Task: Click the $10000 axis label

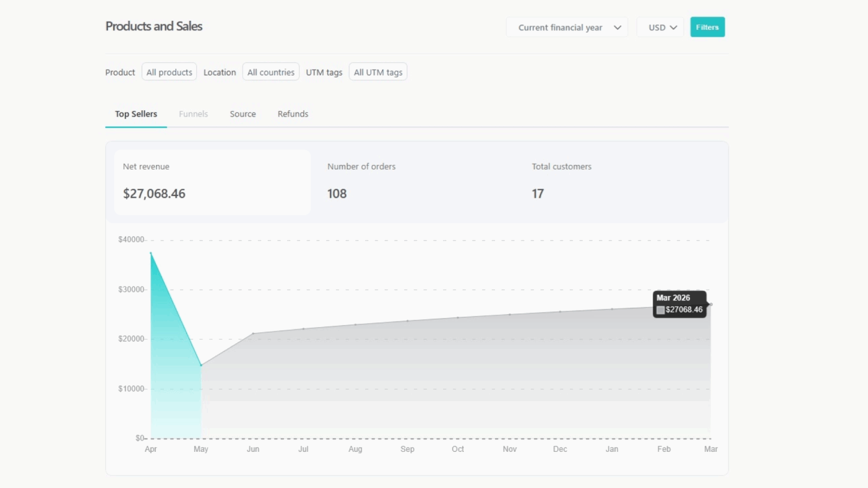Action: click(131, 389)
